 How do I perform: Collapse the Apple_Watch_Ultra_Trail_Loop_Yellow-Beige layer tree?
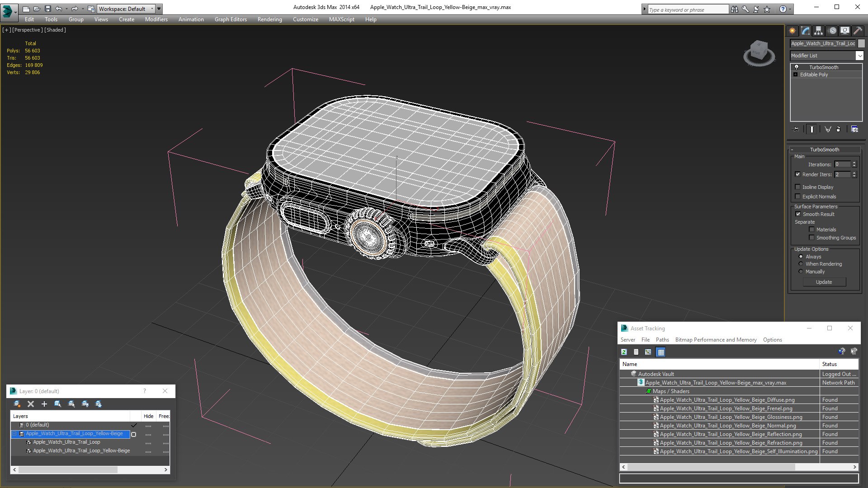point(14,434)
